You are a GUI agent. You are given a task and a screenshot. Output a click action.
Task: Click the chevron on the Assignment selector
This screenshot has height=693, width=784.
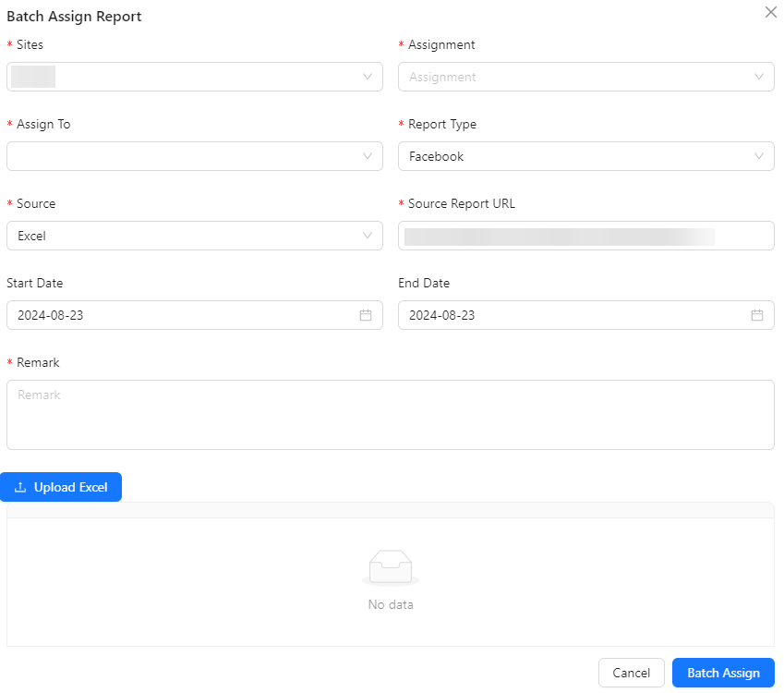pyautogui.click(x=760, y=77)
